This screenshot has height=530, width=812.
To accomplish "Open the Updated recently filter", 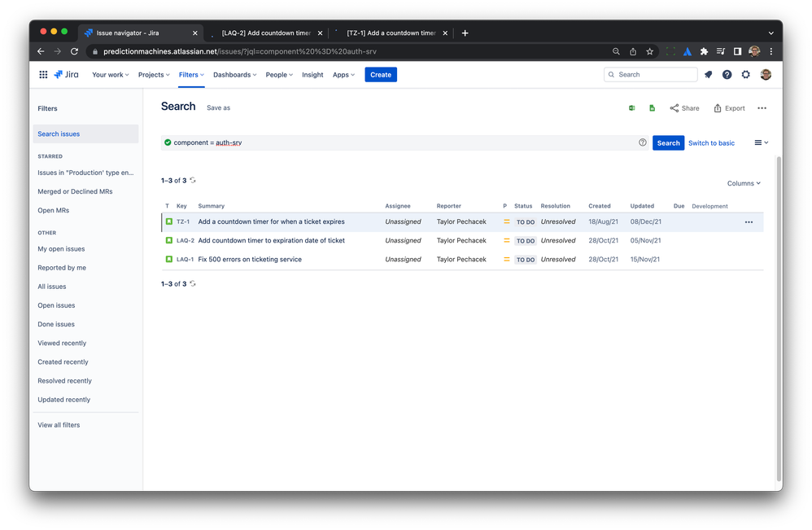I will 63,400.
